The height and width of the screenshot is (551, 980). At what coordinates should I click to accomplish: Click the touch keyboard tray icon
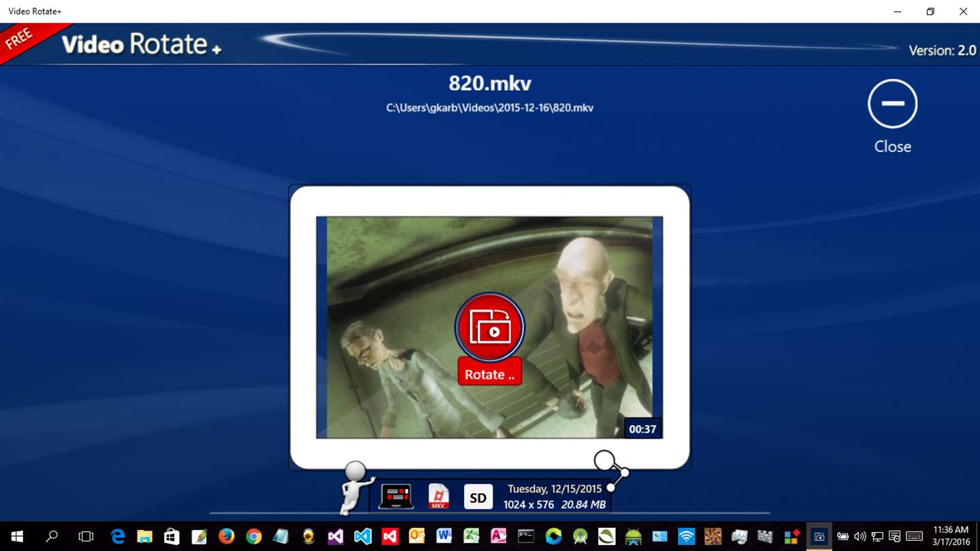(x=914, y=537)
